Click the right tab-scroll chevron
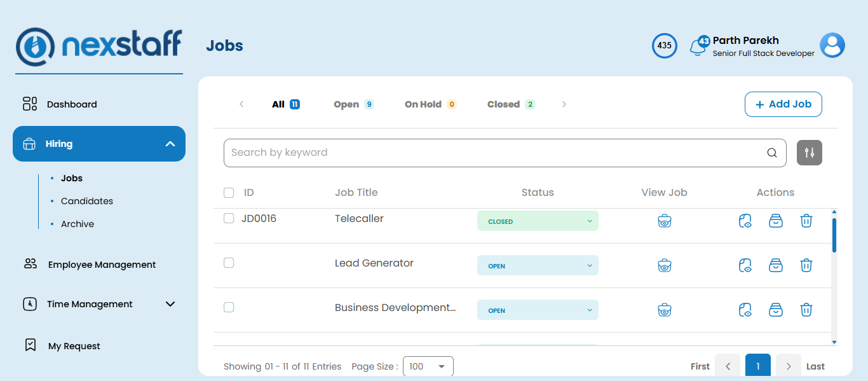This screenshot has height=381, width=868. [564, 104]
